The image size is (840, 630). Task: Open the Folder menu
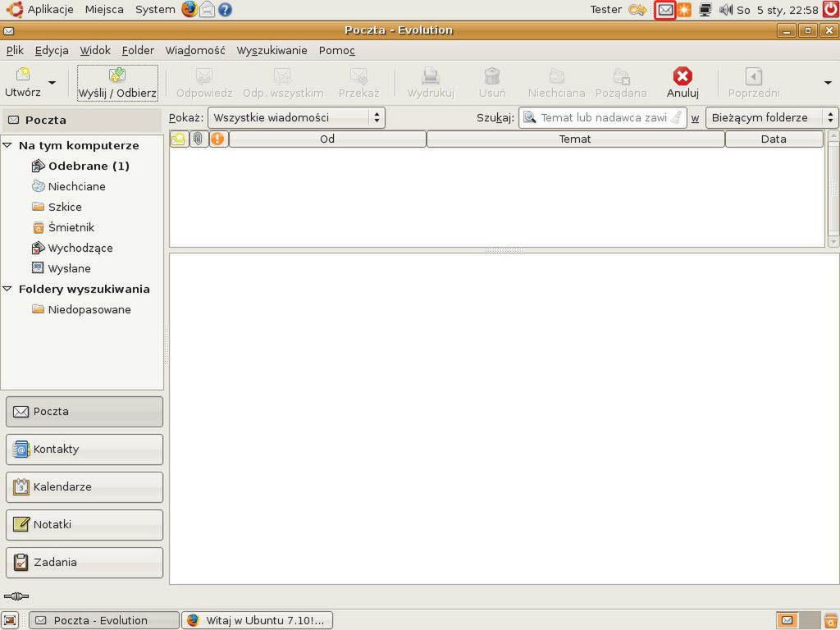138,50
